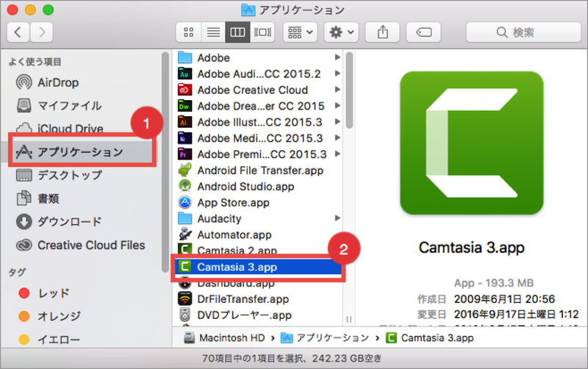
Task: Focus the 検索 search field
Action: (x=523, y=32)
